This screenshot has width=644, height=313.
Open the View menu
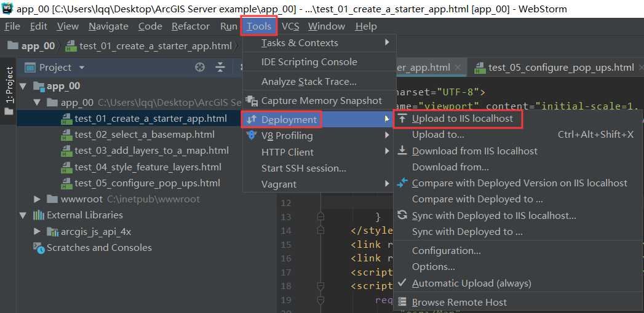click(68, 26)
